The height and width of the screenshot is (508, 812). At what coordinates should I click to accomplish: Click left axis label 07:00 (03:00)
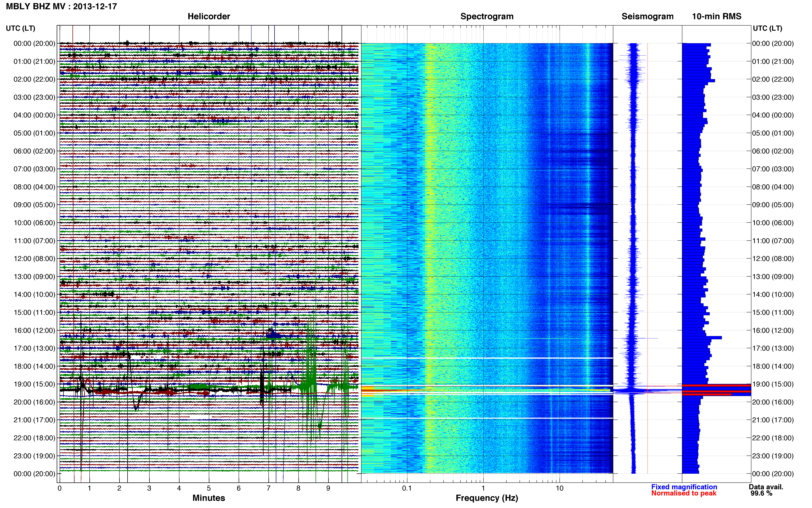point(34,169)
